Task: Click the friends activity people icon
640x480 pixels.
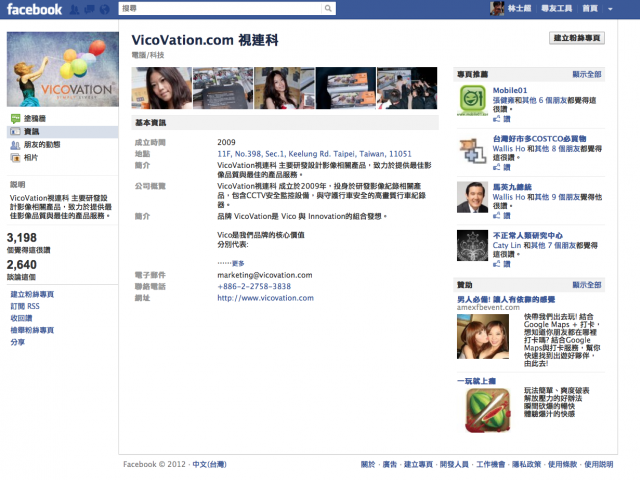Action: 15,145
